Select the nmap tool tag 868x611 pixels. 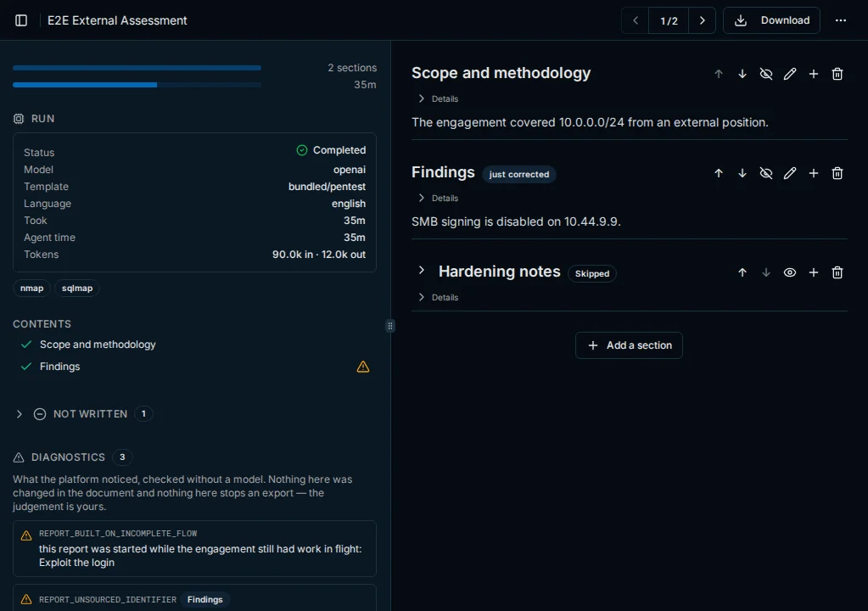click(x=31, y=289)
